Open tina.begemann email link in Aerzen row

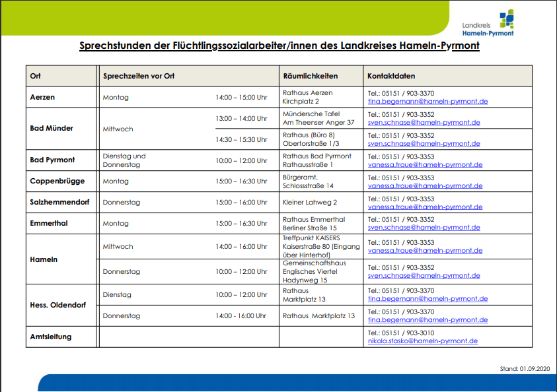pyautogui.click(x=427, y=102)
